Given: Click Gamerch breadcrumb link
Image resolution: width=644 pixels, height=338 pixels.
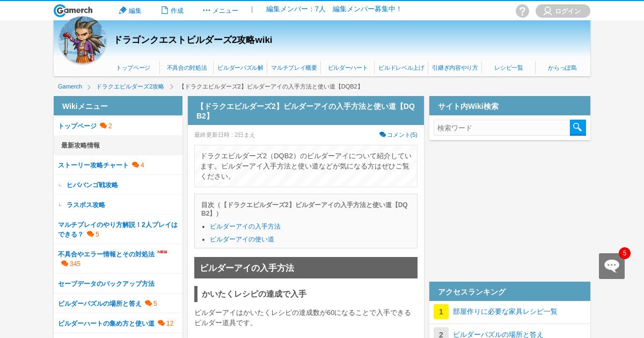Looking at the screenshot, I should tap(70, 86).
